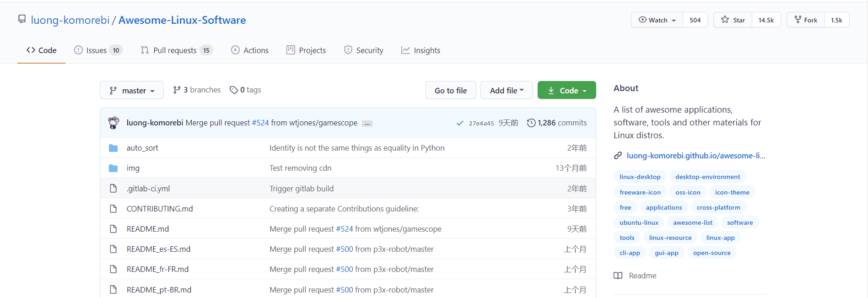Click file icon for README_es-ES.md
The height and width of the screenshot is (298, 868).
point(113,249)
